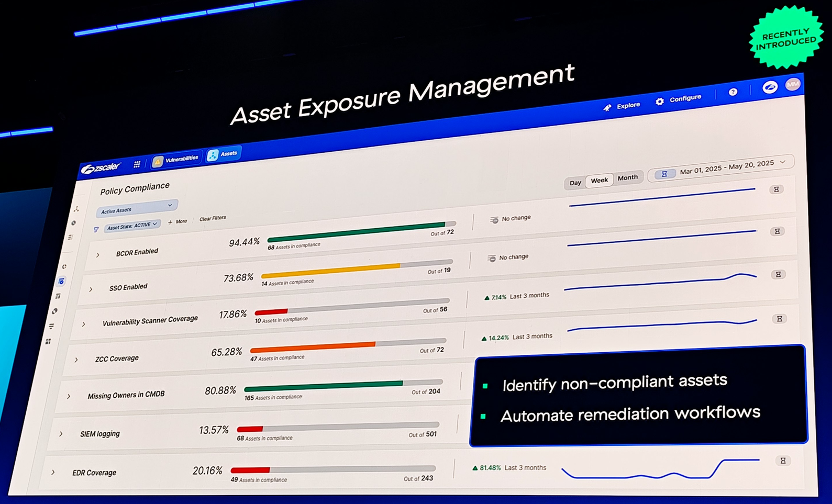Click the round Zscaler icon beside avatar
832x504 pixels.
tap(770, 87)
